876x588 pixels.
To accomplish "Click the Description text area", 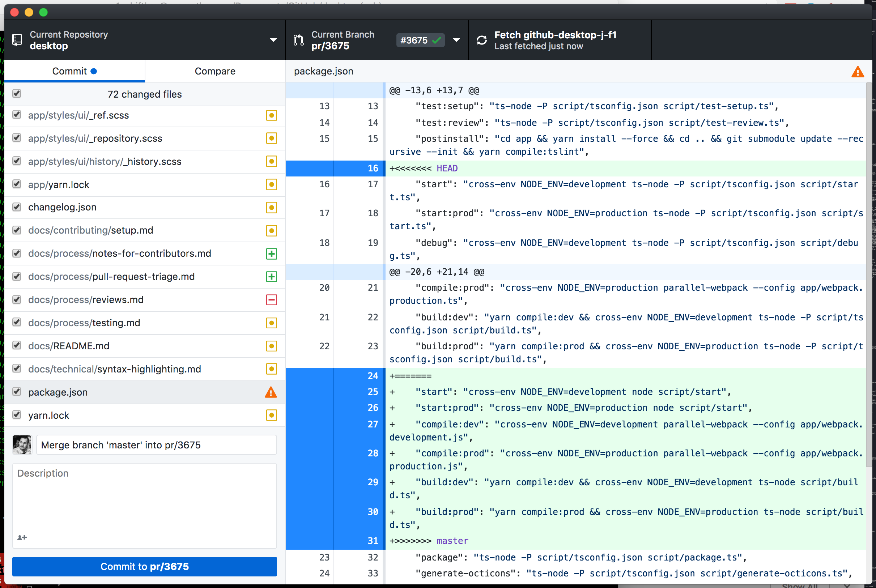I will point(145,506).
